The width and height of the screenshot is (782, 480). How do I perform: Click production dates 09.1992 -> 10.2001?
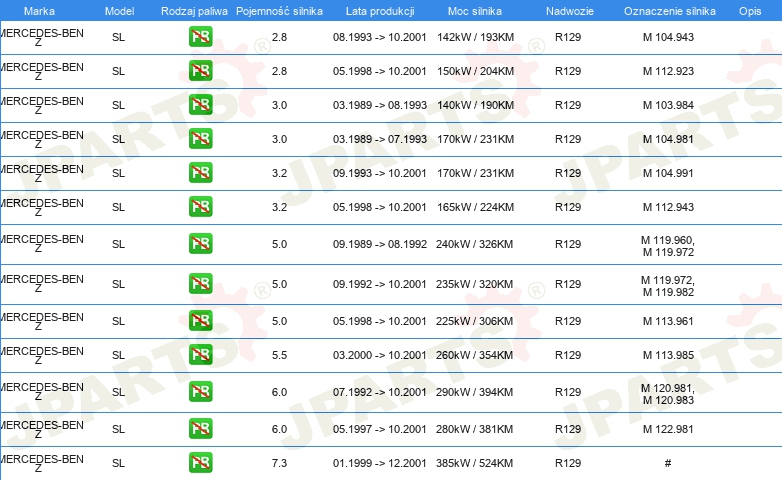click(380, 284)
